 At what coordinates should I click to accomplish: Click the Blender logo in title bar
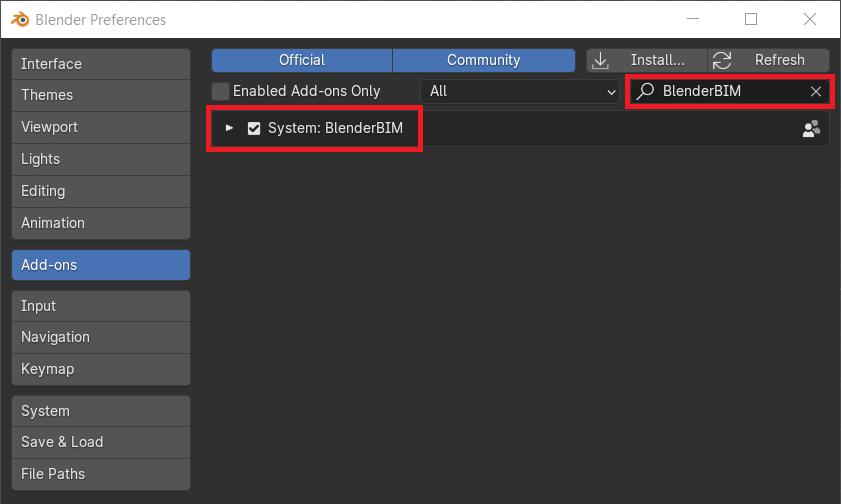tap(20, 19)
